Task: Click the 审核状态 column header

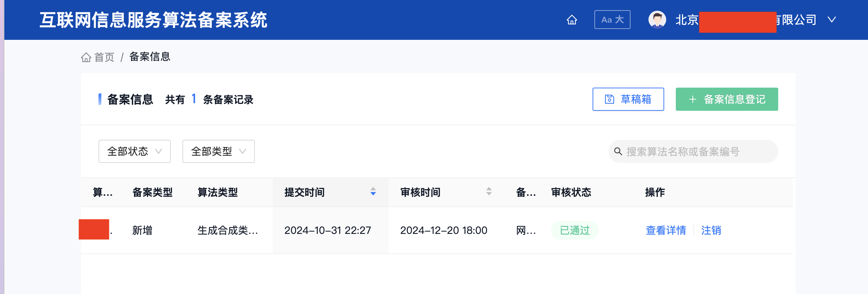Action: click(571, 192)
